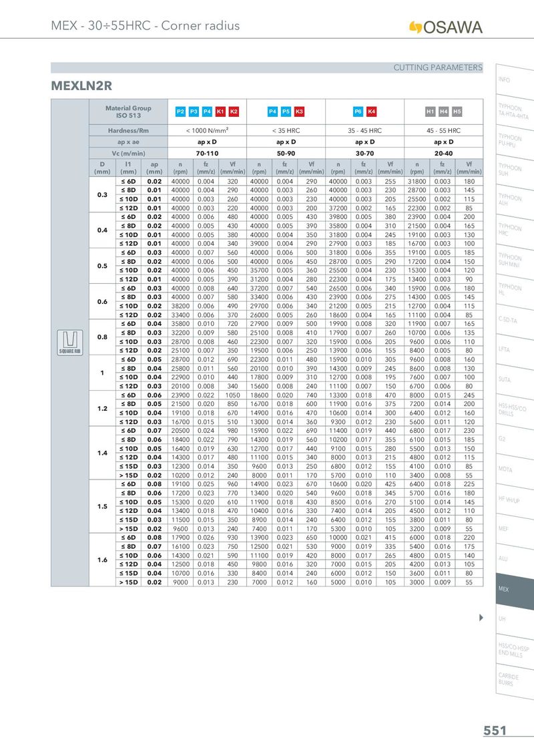The height and width of the screenshot is (756, 534).
Task: Click the diameter cell '0.3' in the D column
Action: 102,195
